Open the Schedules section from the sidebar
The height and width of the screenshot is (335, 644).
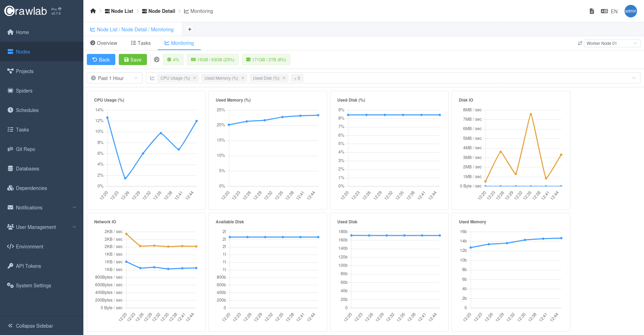[x=27, y=110]
